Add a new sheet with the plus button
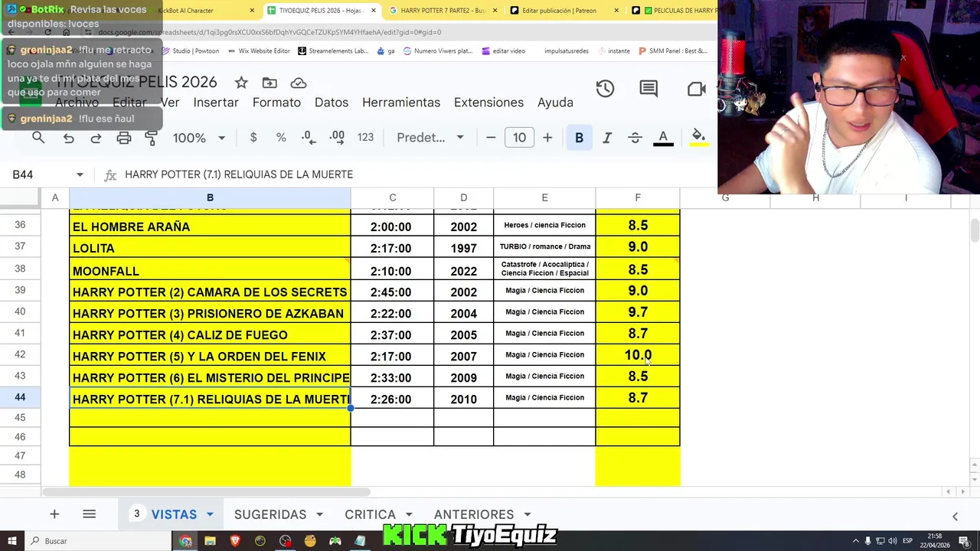Image resolution: width=980 pixels, height=551 pixels. coord(54,514)
